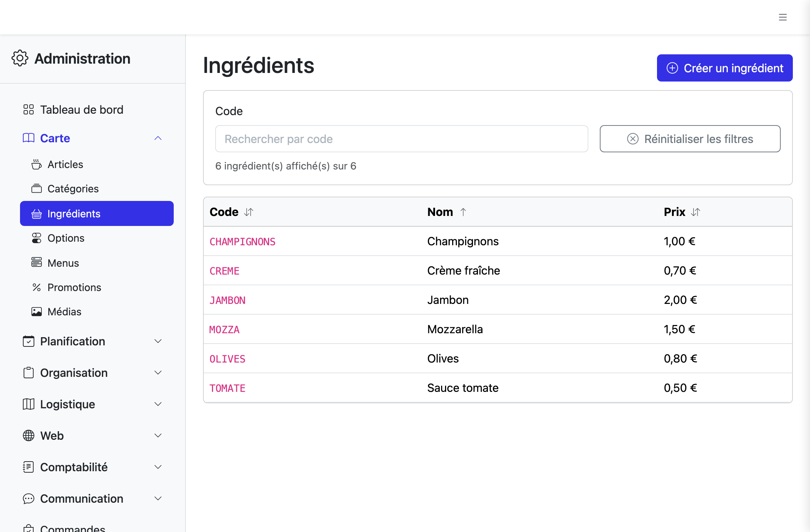Expand the Comptabilité section
Screen dimensions: 810x532
click(x=93, y=467)
